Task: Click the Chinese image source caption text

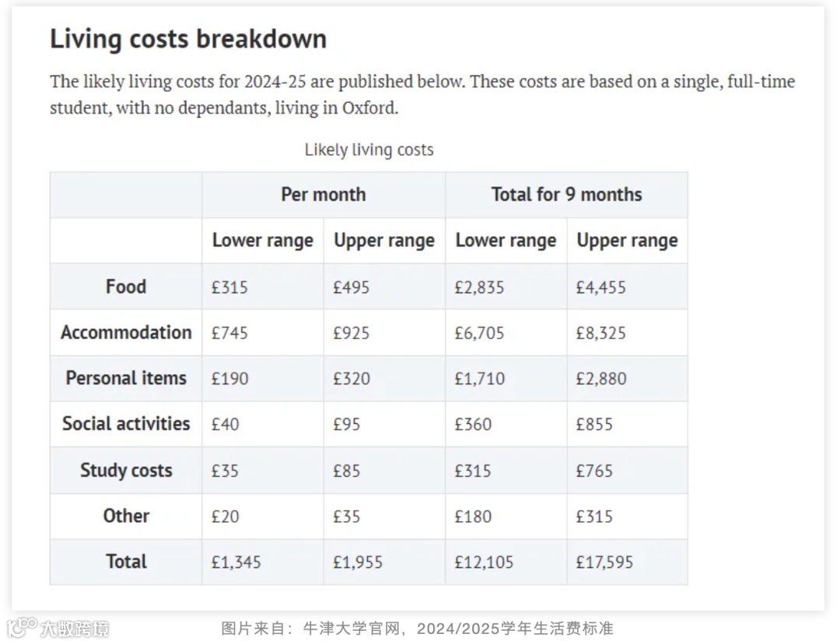Action: 418,628
